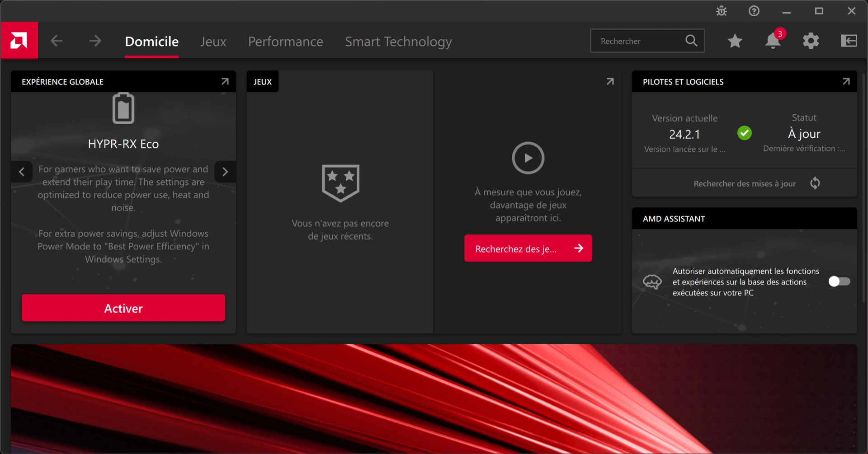The image size is (868, 454).
Task: Click the magnifying glass search icon
Action: (x=691, y=41)
